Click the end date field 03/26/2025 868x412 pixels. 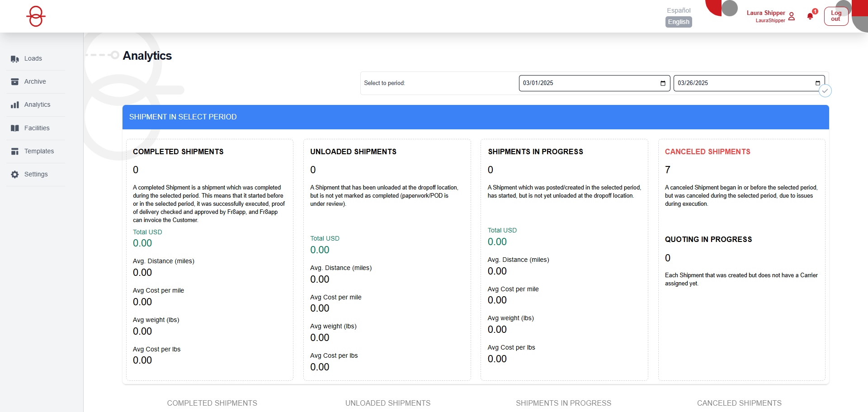(x=749, y=83)
